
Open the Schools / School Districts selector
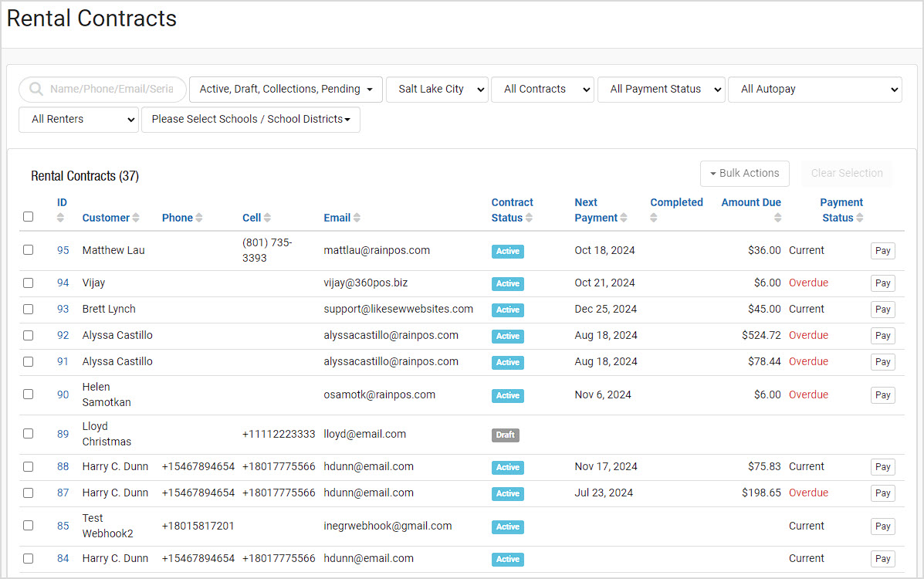point(251,119)
